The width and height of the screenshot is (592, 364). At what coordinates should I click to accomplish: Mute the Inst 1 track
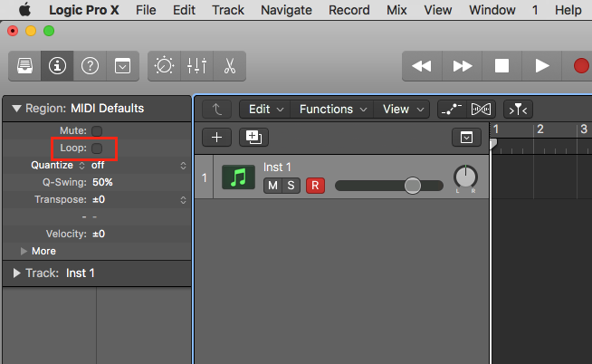[272, 186]
